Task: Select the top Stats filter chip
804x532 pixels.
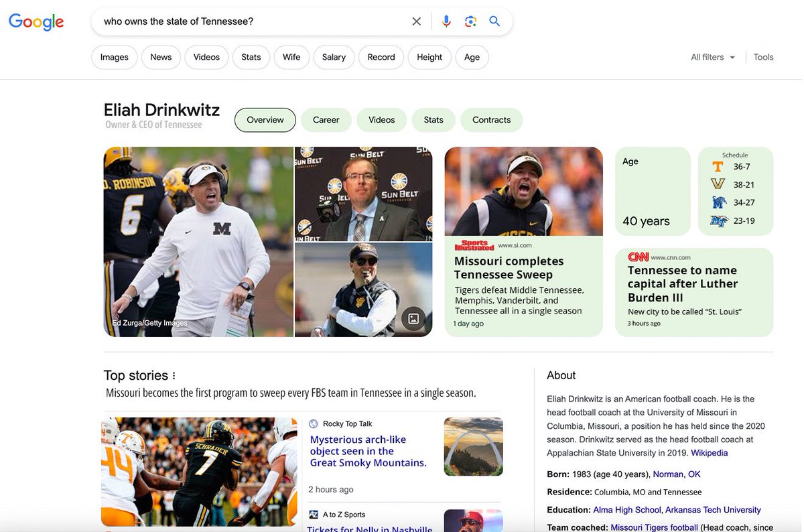Action: pos(251,57)
